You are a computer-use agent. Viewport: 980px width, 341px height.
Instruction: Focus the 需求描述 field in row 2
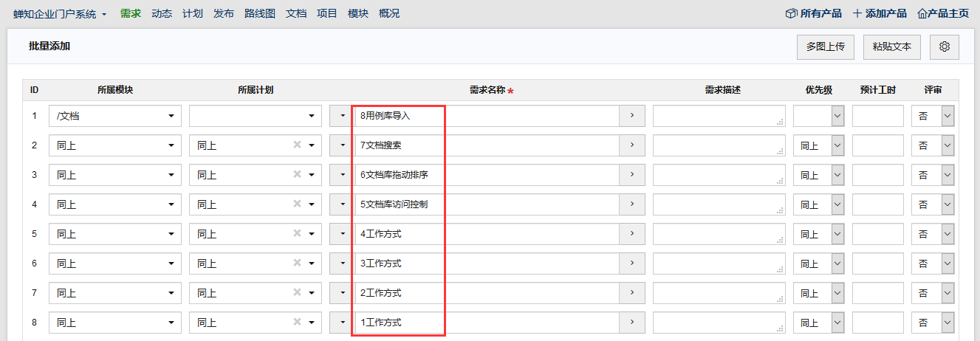[x=719, y=145]
